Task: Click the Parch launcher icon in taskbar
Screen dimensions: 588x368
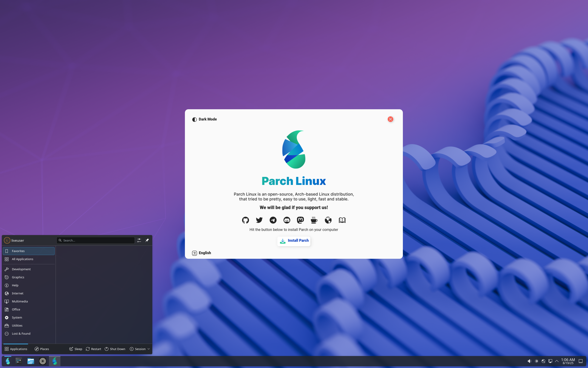Action: (x=8, y=361)
